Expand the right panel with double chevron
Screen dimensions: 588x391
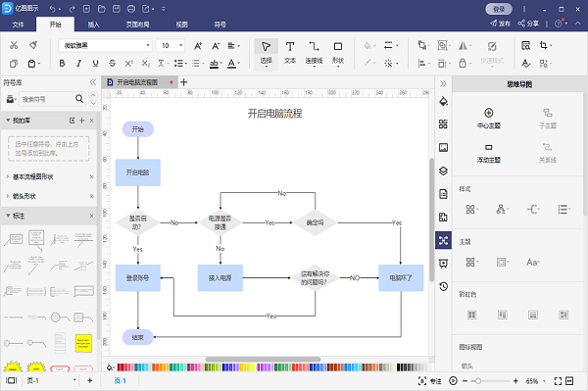coord(443,84)
